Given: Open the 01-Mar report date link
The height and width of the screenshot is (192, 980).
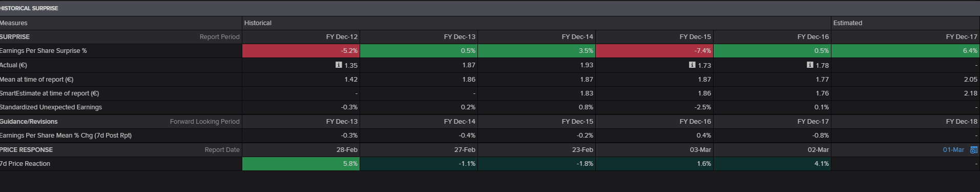Looking at the screenshot, I should (953, 150).
